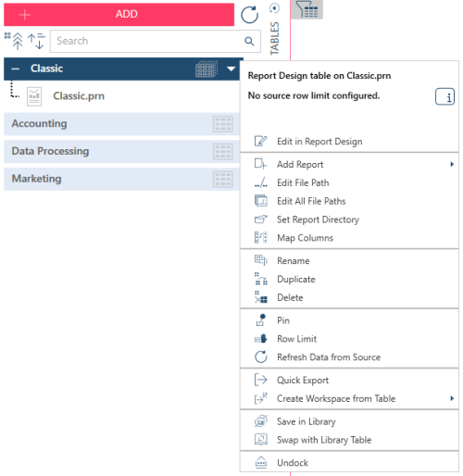Expand the Add Report submenu
The image size is (463, 476).
click(452, 164)
